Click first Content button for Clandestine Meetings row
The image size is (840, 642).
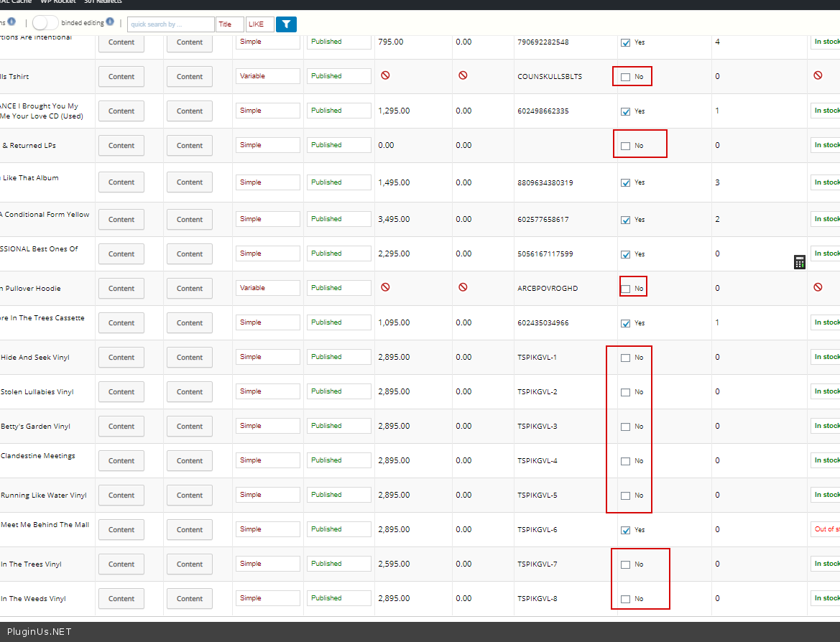[x=121, y=460]
